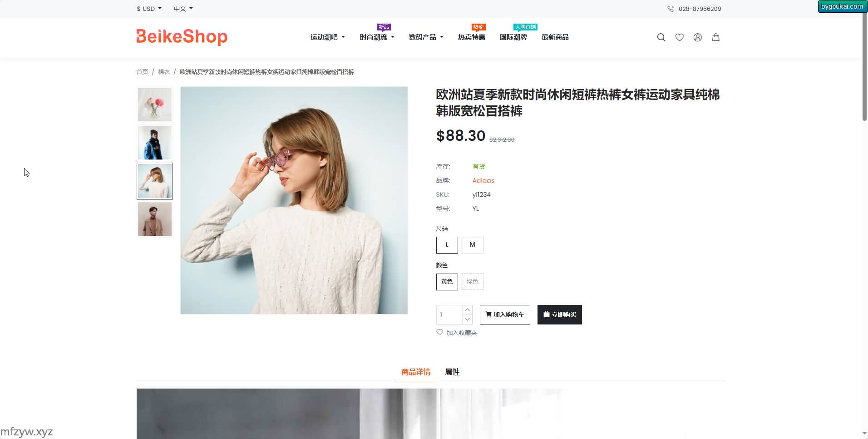The image size is (868, 439).
Task: Increase quantity with the up arrow
Action: click(467, 309)
